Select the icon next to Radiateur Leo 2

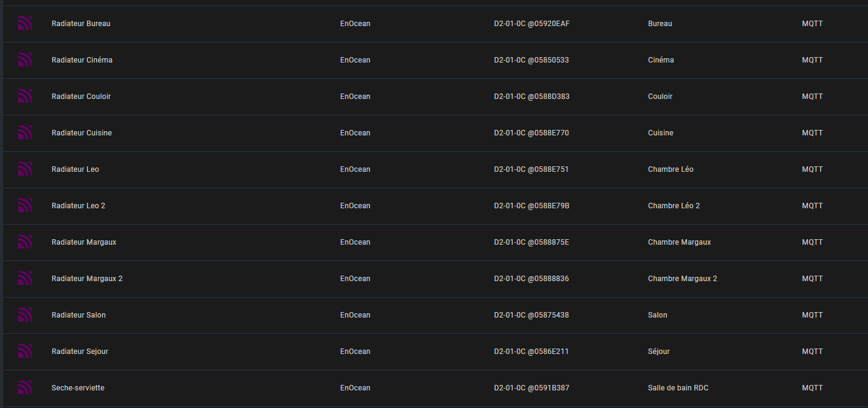tap(24, 206)
